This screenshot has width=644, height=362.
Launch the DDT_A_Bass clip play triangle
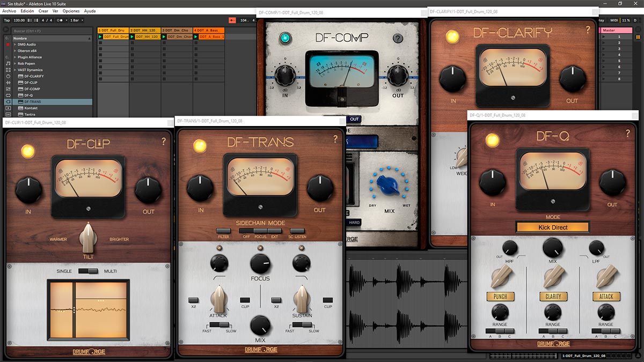click(x=196, y=36)
